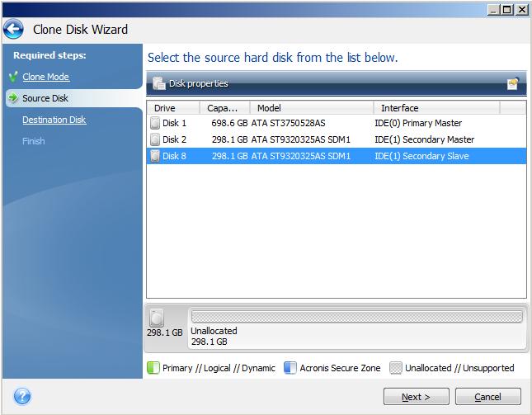The image size is (532, 415).
Task: Click the green Primary/Logical/Dynamic legend swatch
Action: tap(153, 368)
